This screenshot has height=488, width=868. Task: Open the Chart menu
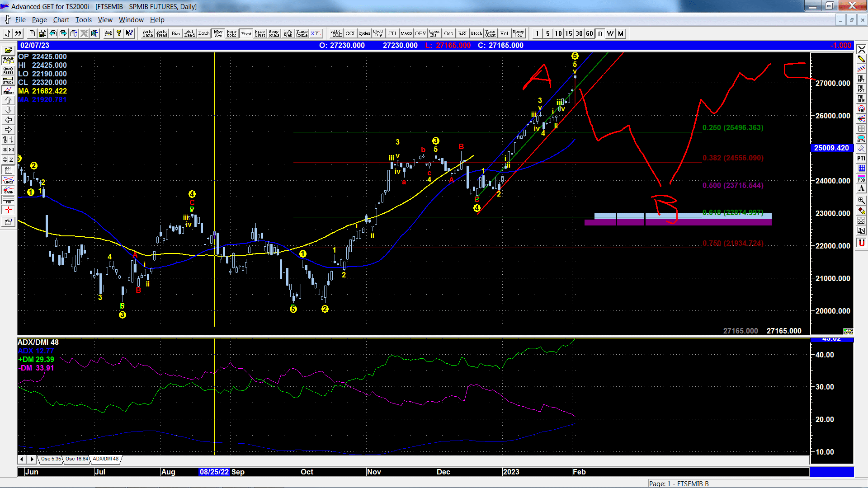[61, 20]
